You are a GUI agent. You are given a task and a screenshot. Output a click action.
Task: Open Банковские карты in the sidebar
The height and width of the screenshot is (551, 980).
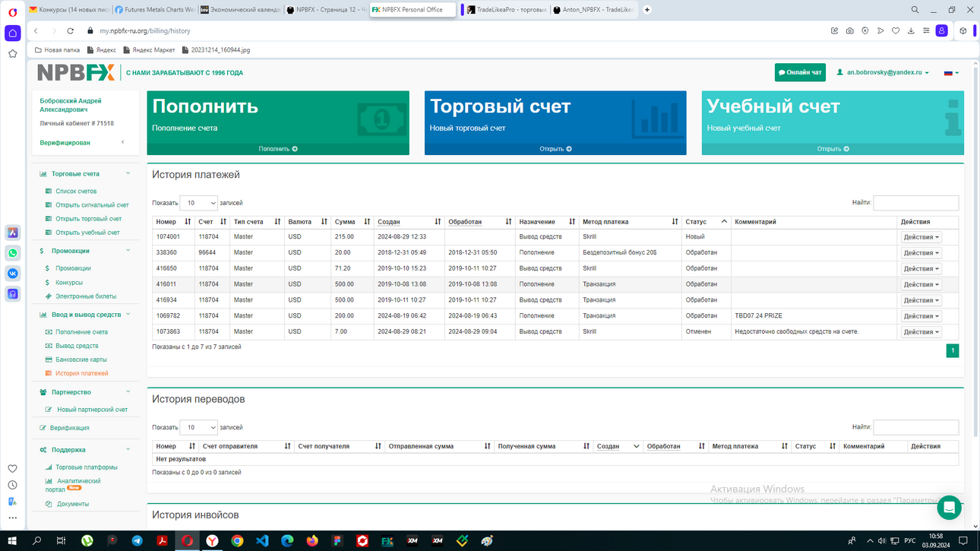(81, 359)
